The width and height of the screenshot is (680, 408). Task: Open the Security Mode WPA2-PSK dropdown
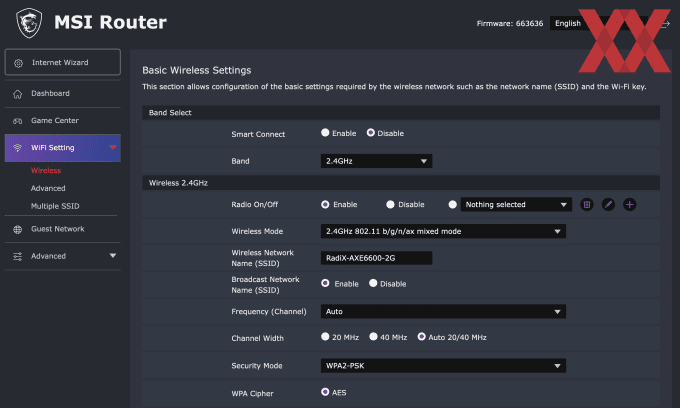[443, 366]
